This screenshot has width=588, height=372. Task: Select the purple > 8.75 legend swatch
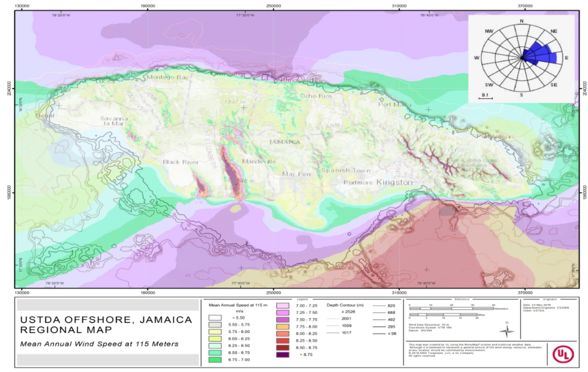(x=283, y=355)
